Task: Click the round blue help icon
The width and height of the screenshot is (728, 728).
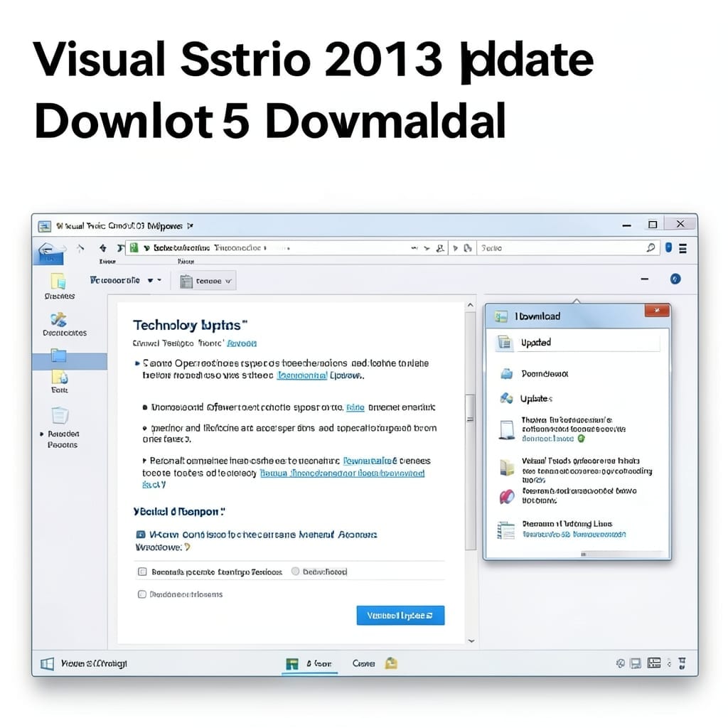Action: (x=675, y=279)
